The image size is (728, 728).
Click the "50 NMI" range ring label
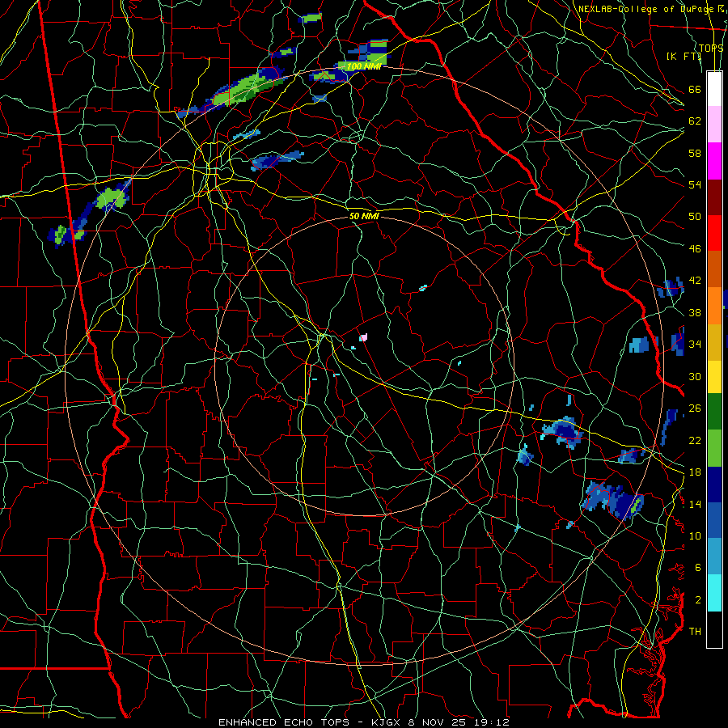(364, 216)
